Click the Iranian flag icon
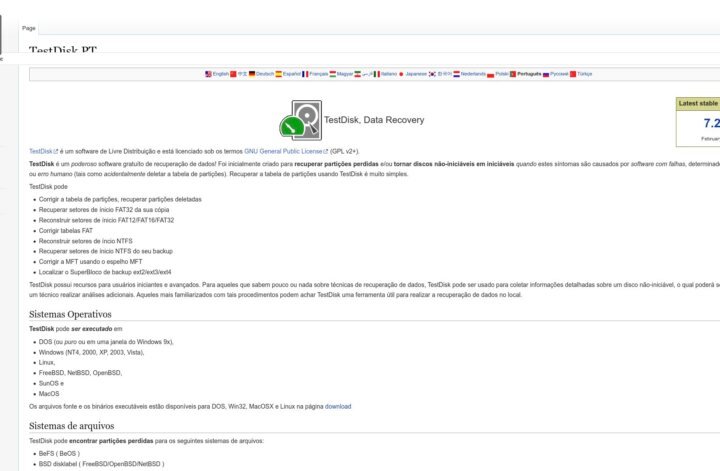This screenshot has width=720, height=471. click(x=357, y=74)
